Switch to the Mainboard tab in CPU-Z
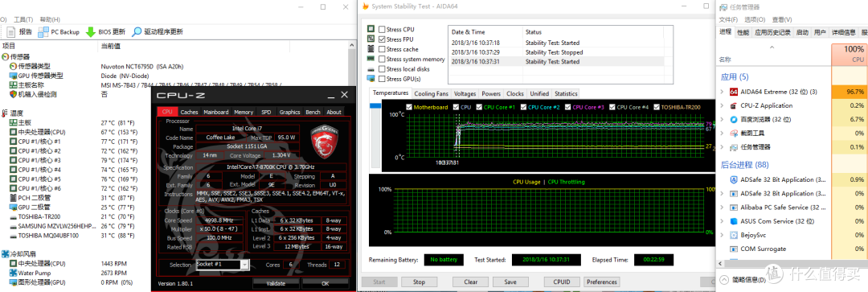The height and width of the screenshot is (292, 868). coord(216,112)
